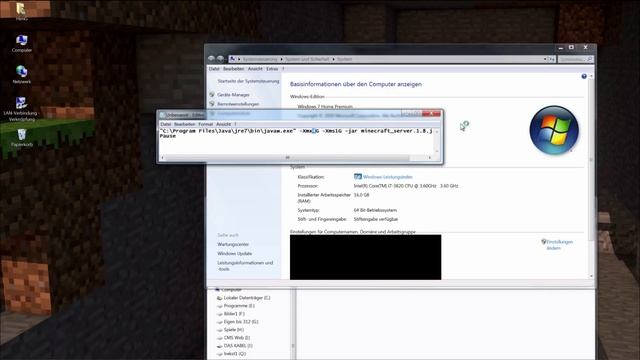Image resolution: width=640 pixels, height=360 pixels.
Task: Click the shield icon beside Einstellungen ändern
Action: (x=543, y=242)
